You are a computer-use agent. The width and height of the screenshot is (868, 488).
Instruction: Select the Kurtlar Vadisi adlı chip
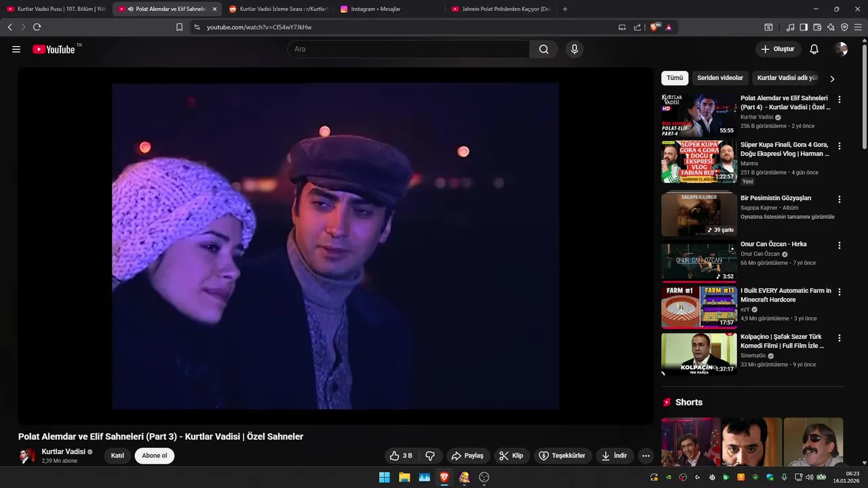tap(787, 78)
